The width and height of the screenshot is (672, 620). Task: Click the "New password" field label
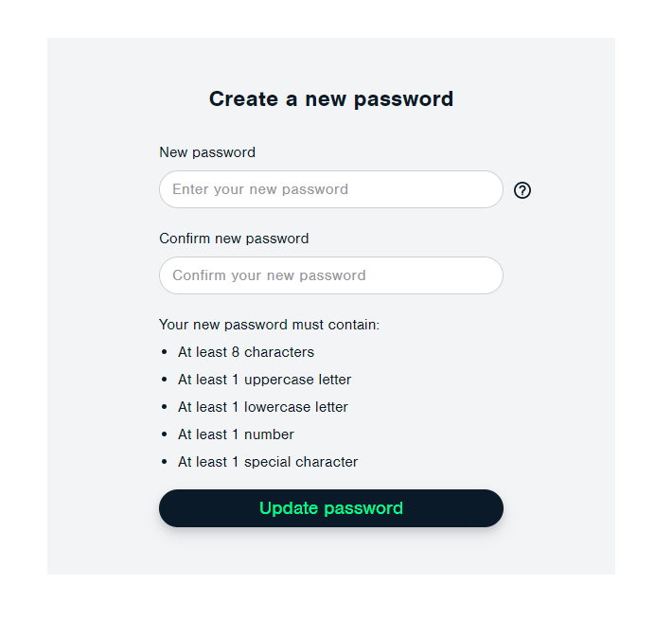click(207, 152)
